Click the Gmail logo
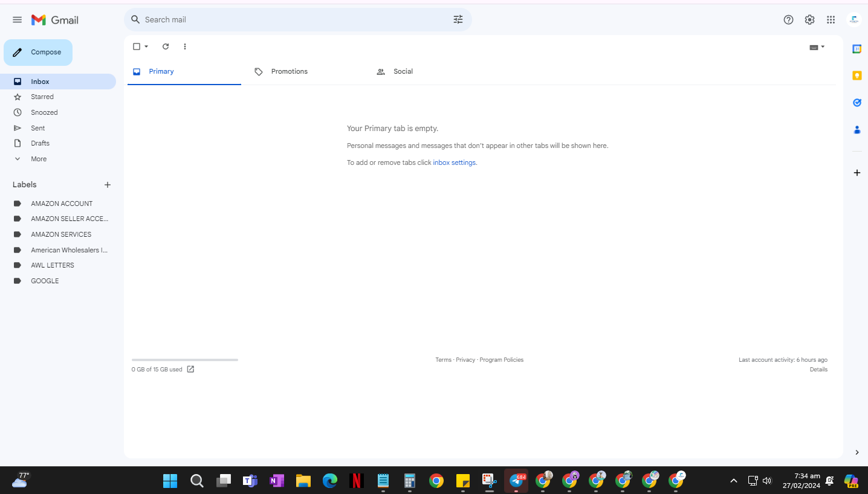This screenshot has width=868, height=494. point(55,20)
